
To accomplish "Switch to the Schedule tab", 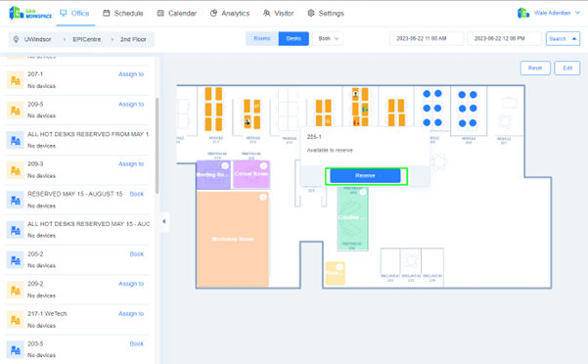I will [123, 13].
